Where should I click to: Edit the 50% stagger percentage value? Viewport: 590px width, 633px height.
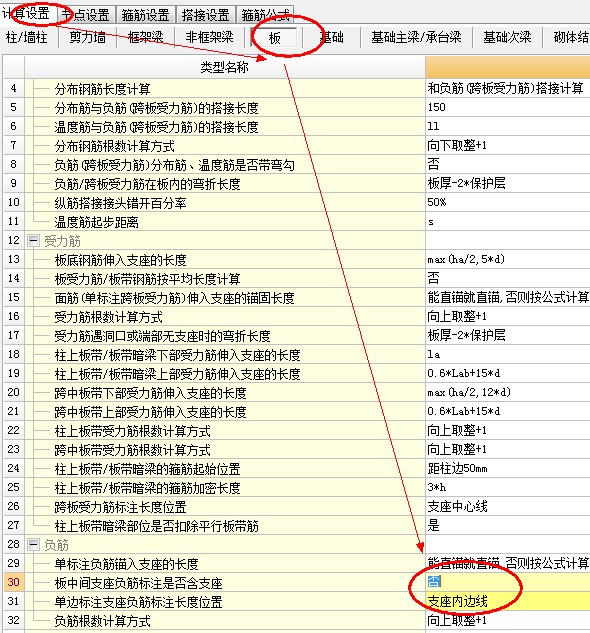508,203
